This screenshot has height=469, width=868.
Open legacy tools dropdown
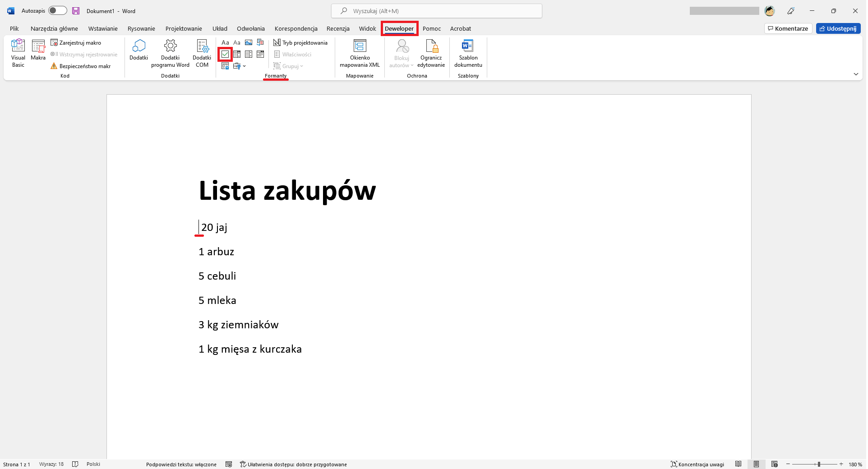click(x=239, y=66)
